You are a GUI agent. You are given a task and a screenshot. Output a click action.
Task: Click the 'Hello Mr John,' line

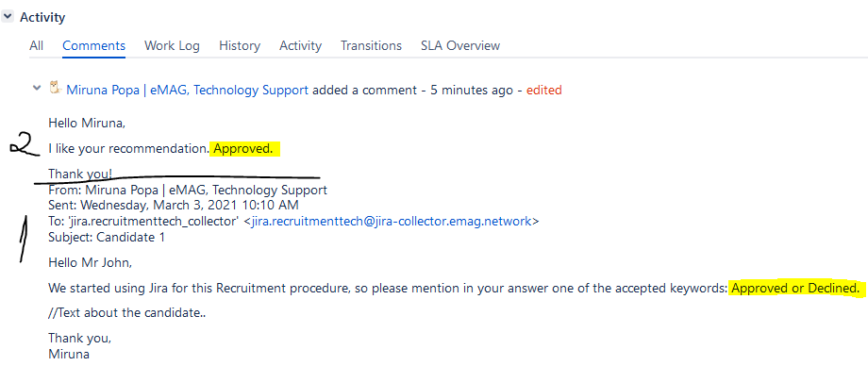(x=91, y=262)
